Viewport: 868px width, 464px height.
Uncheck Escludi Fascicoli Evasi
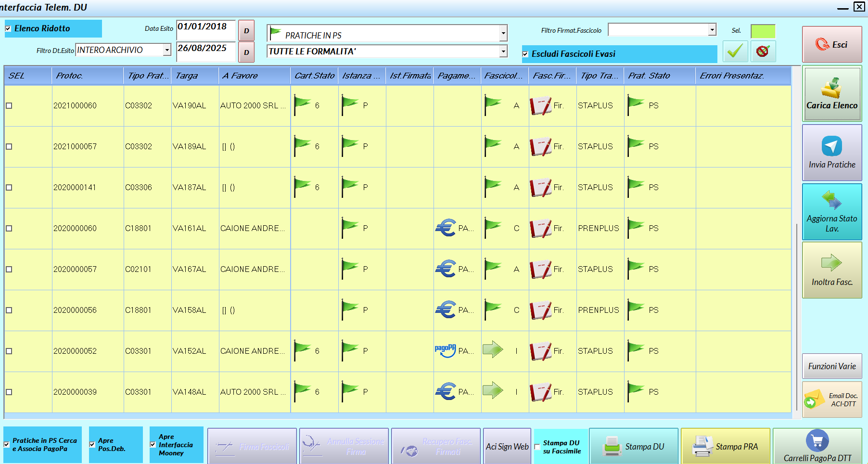click(x=525, y=54)
